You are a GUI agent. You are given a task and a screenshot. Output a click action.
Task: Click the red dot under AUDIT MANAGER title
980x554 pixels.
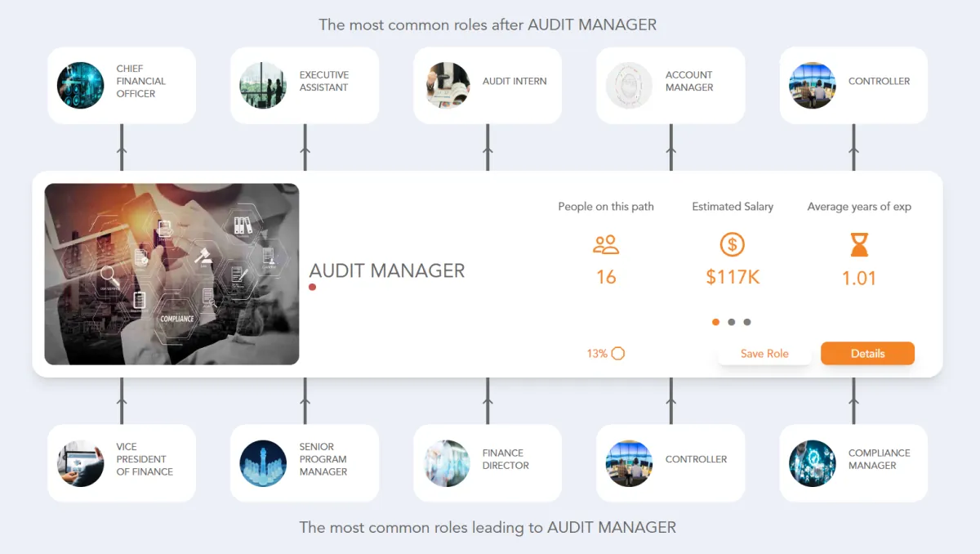click(311, 287)
